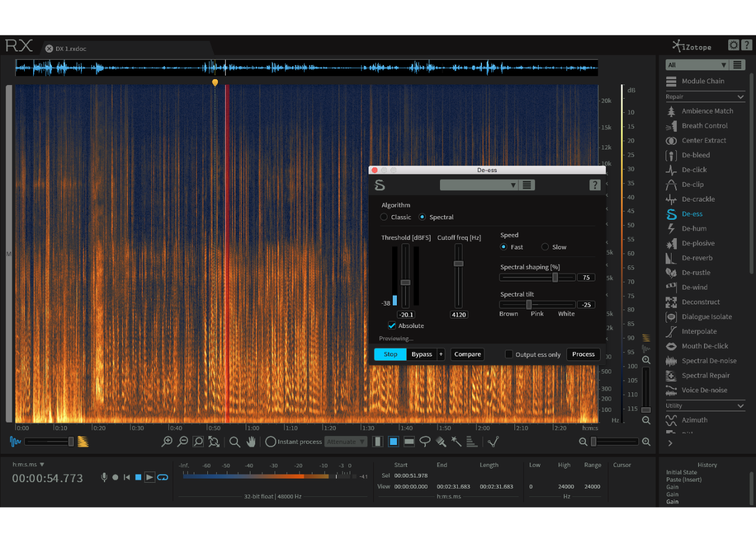Select the Lasso selection tool
Screen dimensions: 756x543
[x=425, y=441]
